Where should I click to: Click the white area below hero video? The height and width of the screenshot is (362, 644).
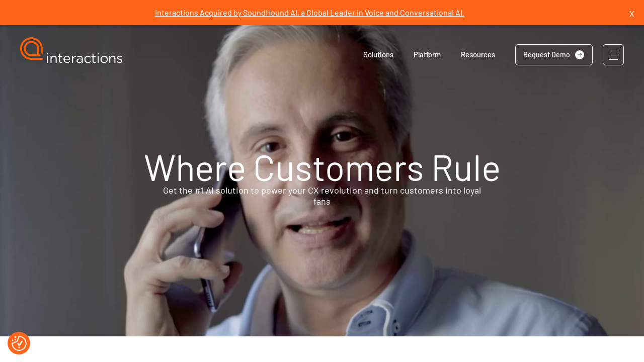pos(322,349)
